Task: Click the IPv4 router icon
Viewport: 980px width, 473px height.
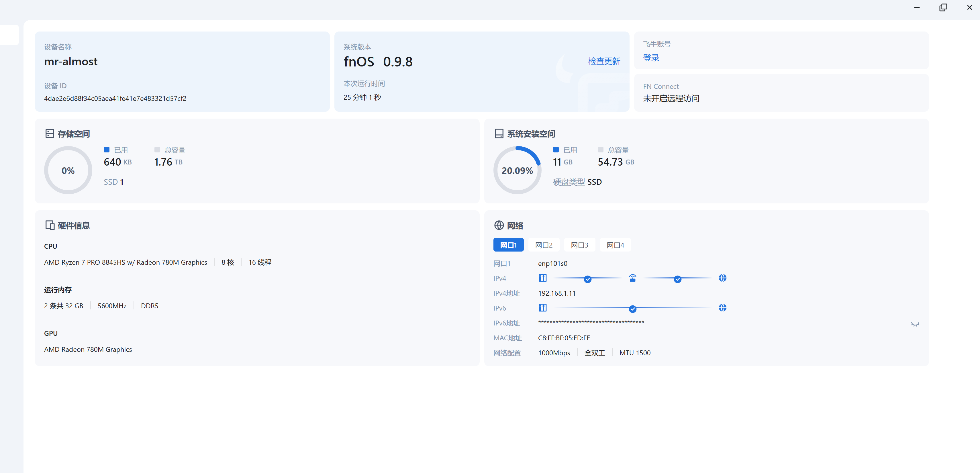Action: pos(632,278)
